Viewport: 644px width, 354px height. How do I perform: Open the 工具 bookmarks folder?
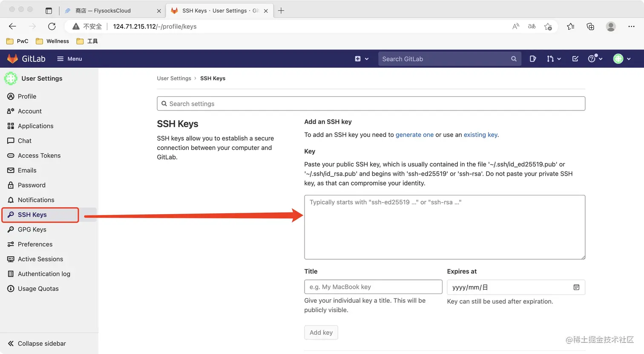pos(87,41)
